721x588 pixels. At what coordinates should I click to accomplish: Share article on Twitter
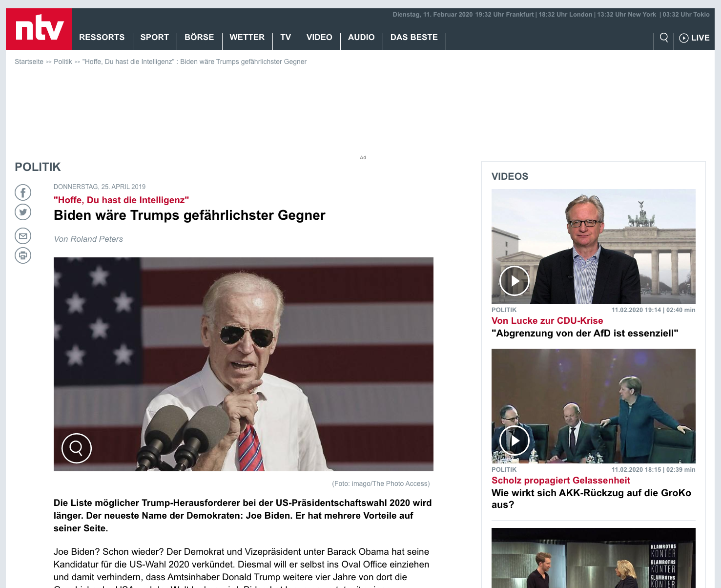coord(23,212)
